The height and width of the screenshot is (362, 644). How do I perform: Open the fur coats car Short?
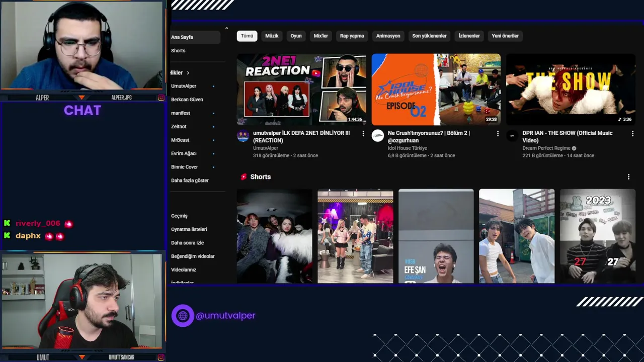pos(275,236)
